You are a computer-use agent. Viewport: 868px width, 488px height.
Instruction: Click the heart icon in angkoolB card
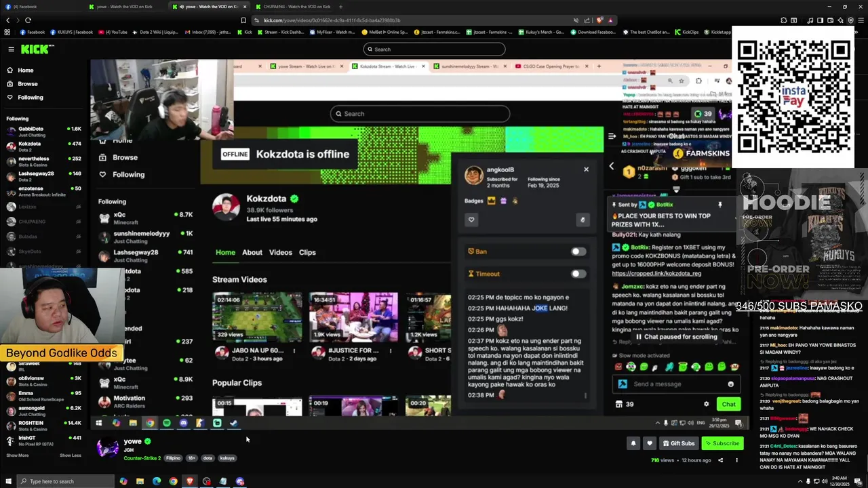(471, 220)
